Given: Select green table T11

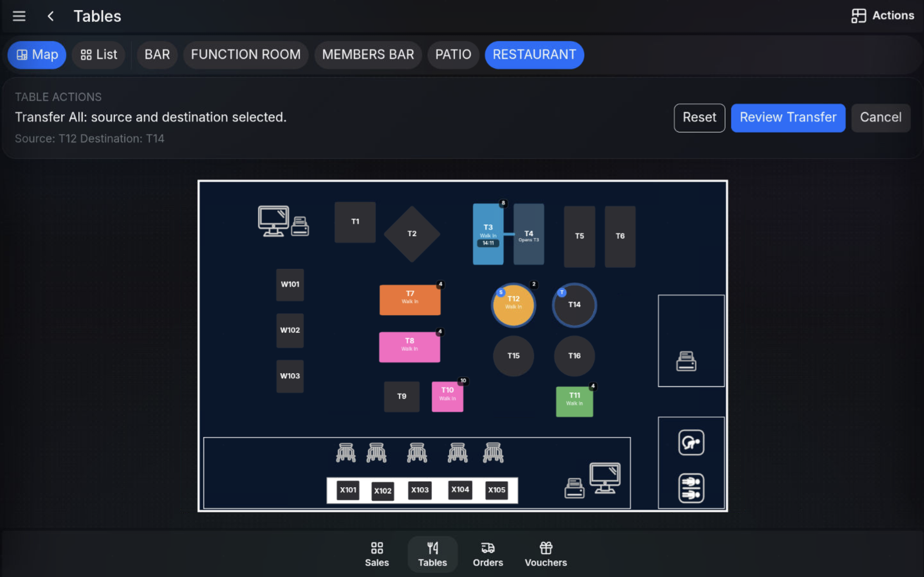Looking at the screenshot, I should point(574,401).
